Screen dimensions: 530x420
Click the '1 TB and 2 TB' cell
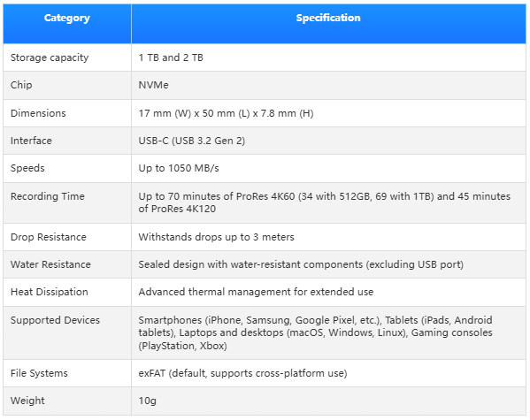(x=328, y=57)
